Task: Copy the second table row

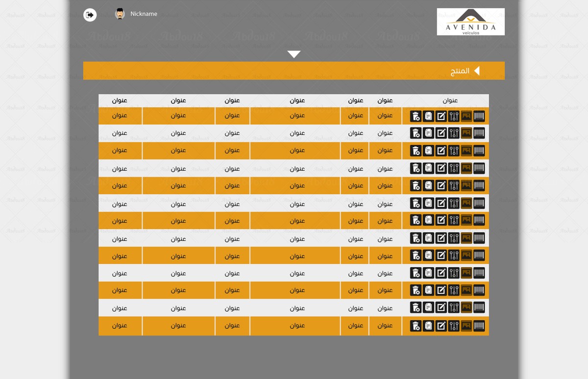Action: (x=428, y=133)
